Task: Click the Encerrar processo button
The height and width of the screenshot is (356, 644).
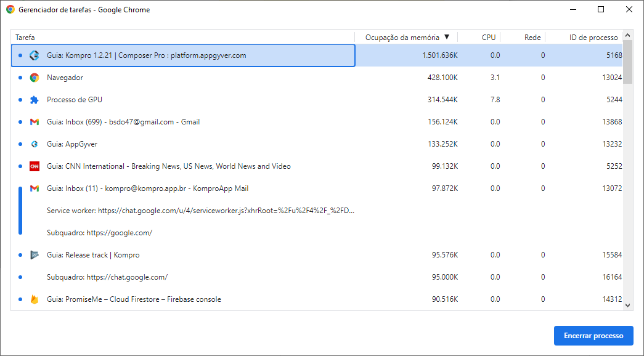Action: (x=593, y=336)
